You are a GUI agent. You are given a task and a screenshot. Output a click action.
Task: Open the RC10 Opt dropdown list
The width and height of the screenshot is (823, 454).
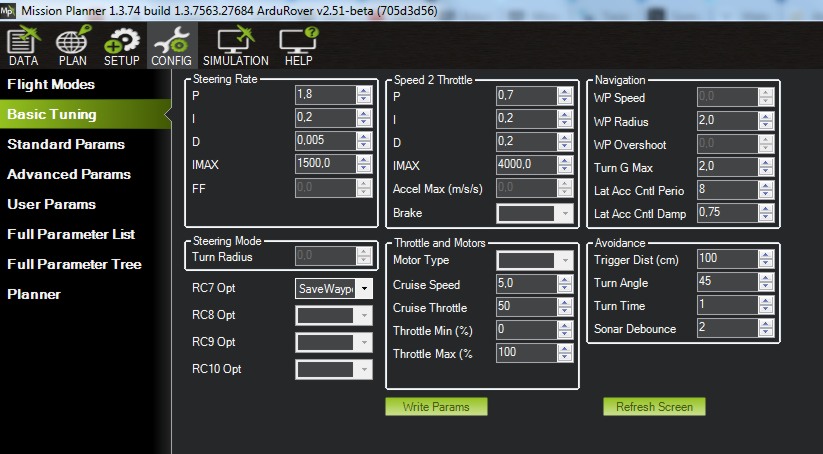click(363, 369)
